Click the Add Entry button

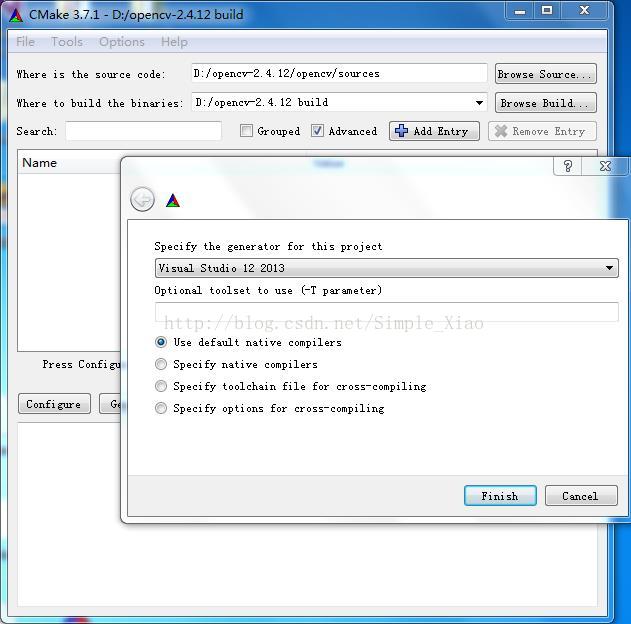(434, 131)
